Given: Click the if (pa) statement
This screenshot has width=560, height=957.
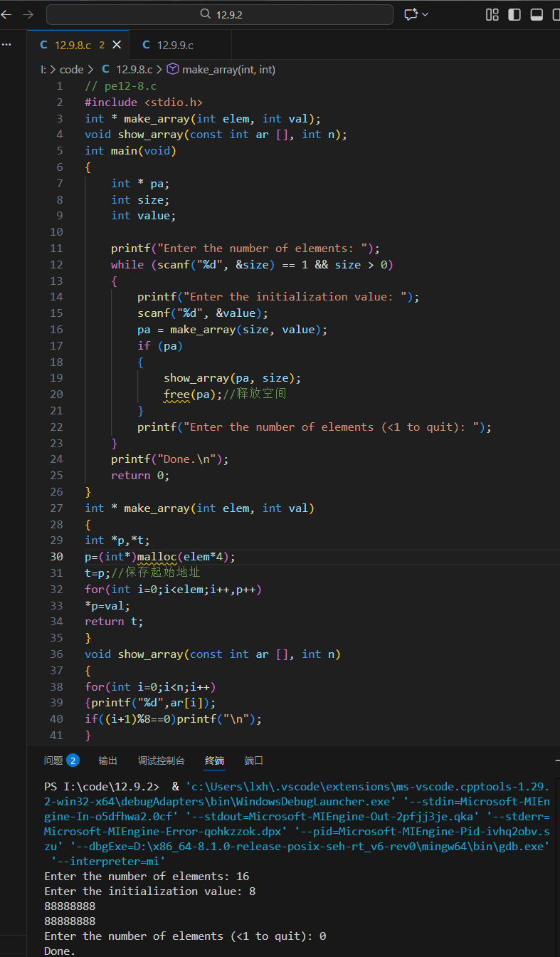Looking at the screenshot, I should (160, 345).
